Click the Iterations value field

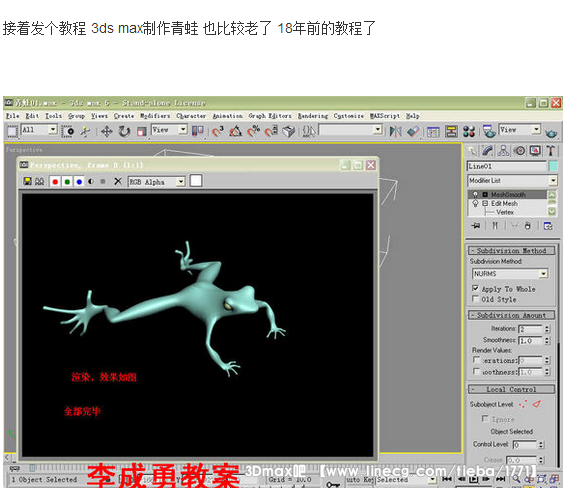pyautogui.click(x=531, y=329)
